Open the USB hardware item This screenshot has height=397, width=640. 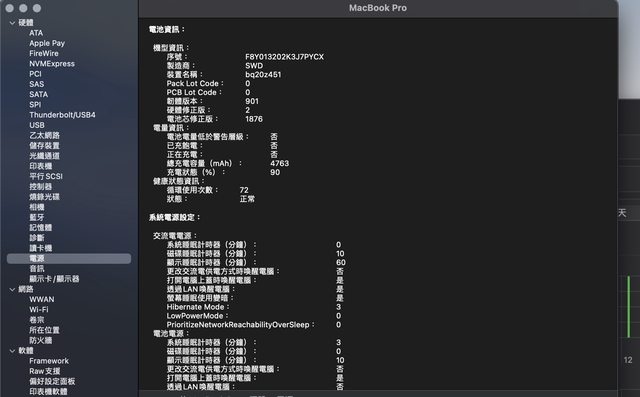(37, 125)
